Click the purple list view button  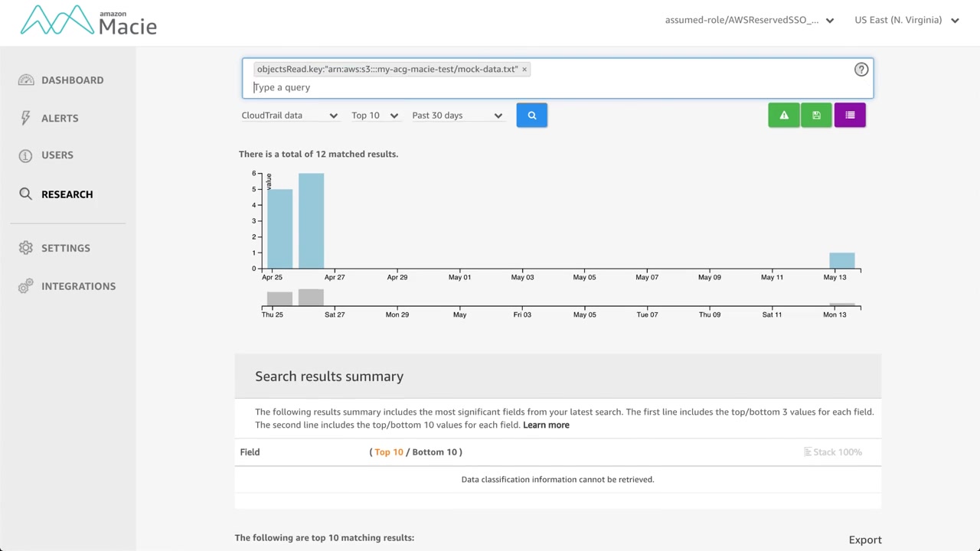coord(850,116)
